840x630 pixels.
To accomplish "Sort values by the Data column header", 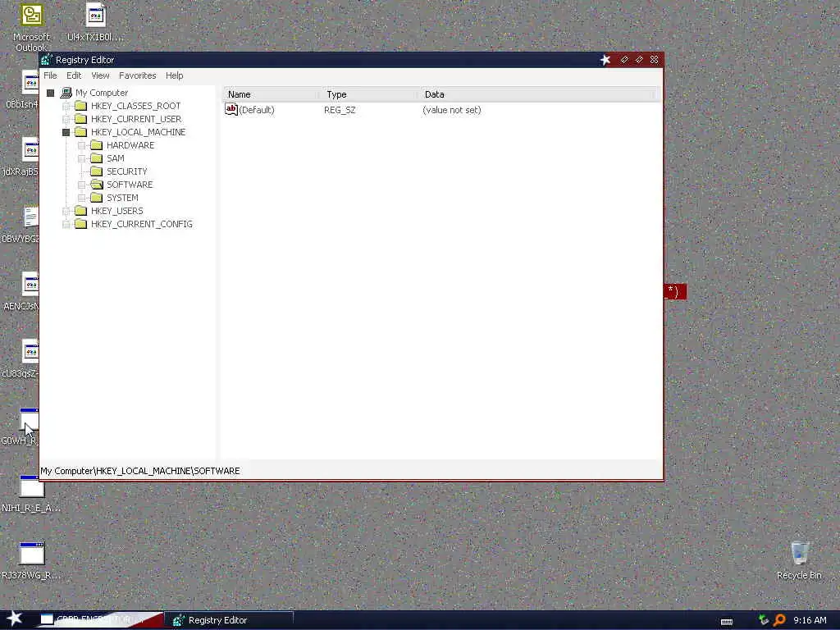I will pos(537,94).
